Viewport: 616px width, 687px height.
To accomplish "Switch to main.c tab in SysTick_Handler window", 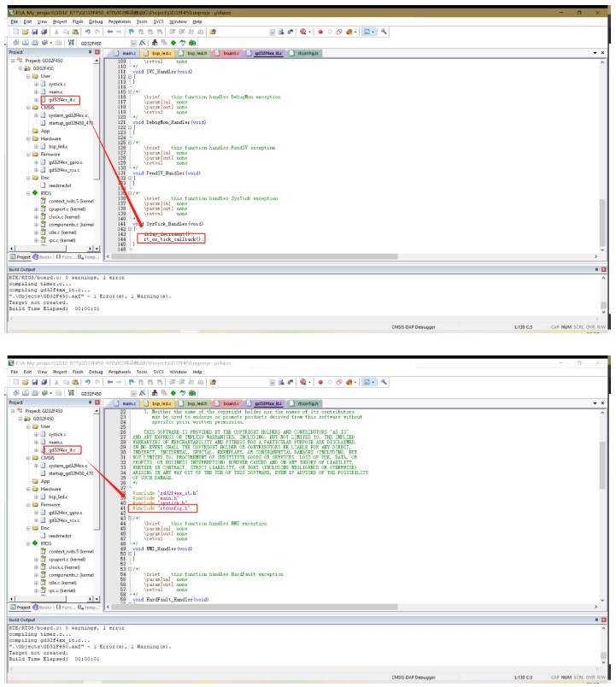I will point(126,53).
